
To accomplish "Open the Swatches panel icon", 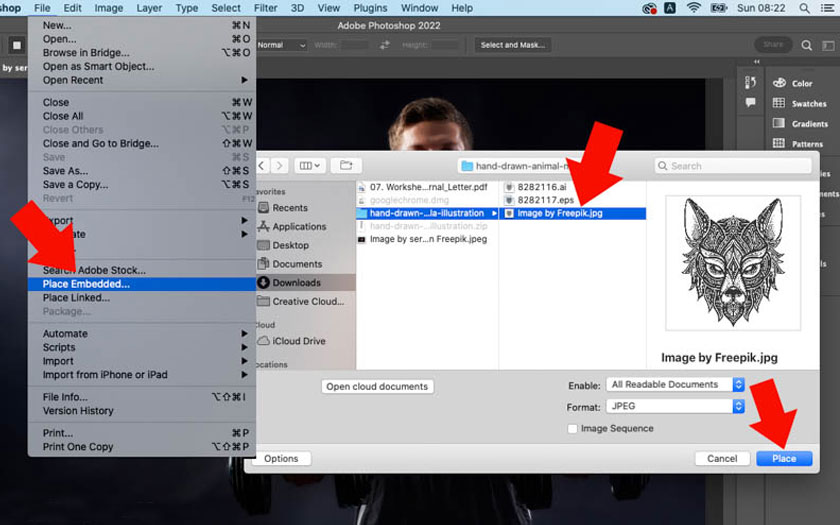I will pyautogui.click(x=779, y=103).
